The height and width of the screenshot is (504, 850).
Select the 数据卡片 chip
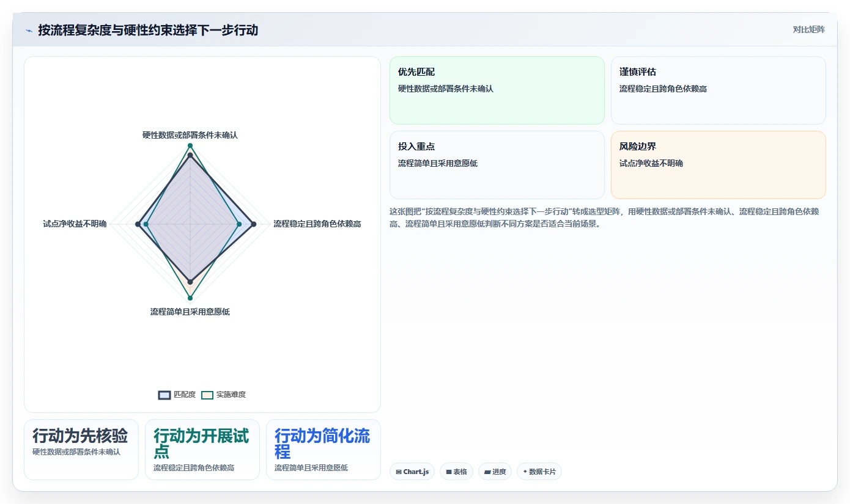539,472
